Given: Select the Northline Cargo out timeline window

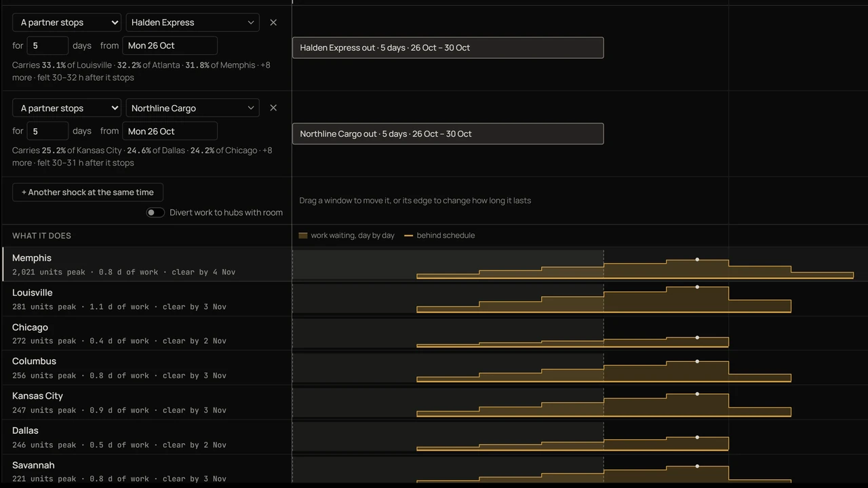Looking at the screenshot, I should point(448,134).
